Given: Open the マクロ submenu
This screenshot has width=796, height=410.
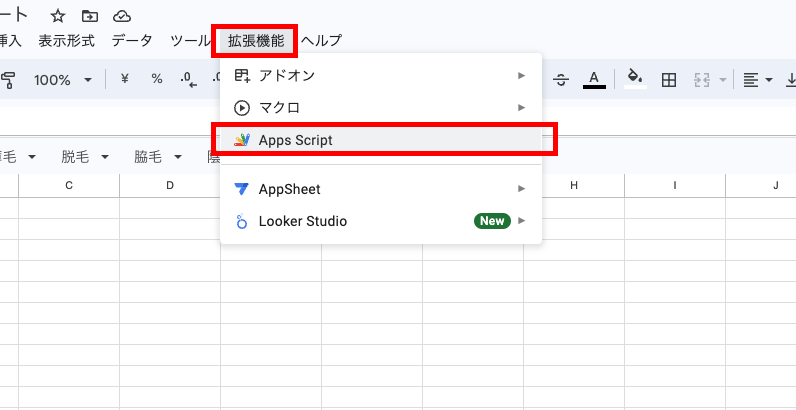Looking at the screenshot, I should click(x=381, y=108).
